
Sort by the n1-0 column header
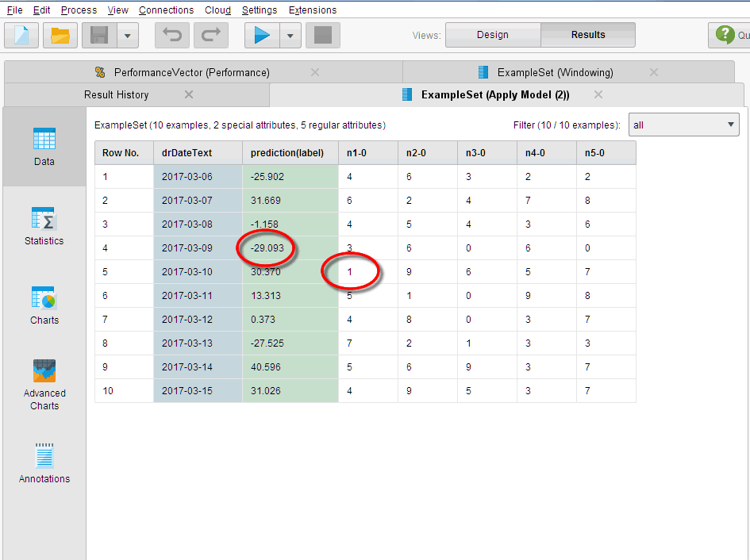pos(368,153)
